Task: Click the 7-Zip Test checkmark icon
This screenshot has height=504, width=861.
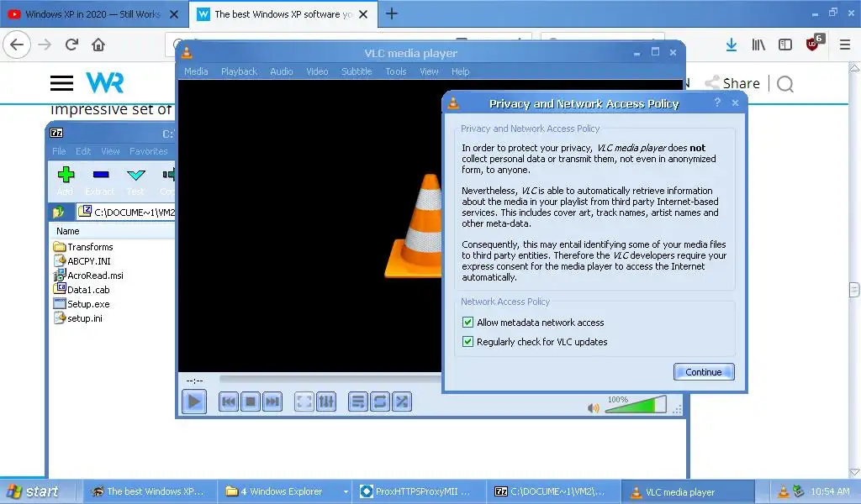Action: [135, 175]
